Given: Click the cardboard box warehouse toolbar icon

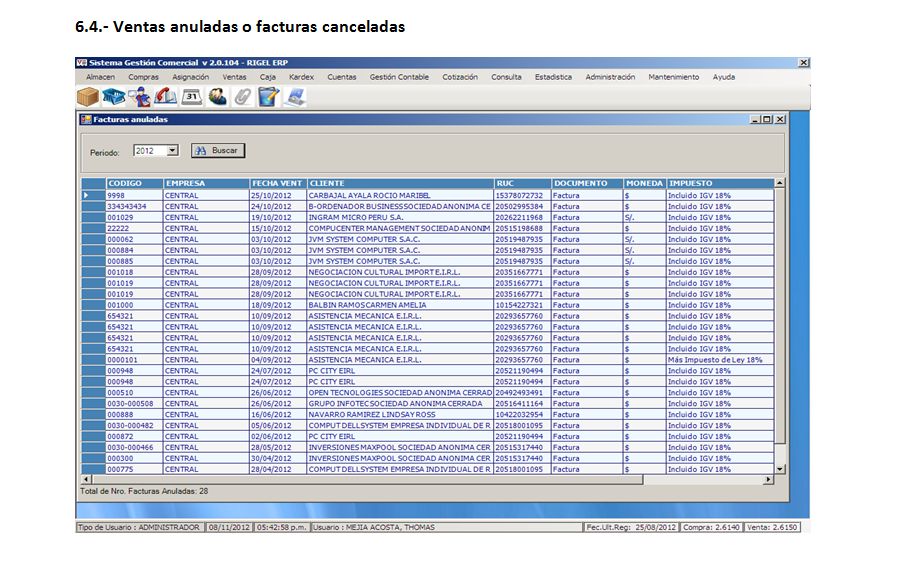Looking at the screenshot, I should pos(88,96).
